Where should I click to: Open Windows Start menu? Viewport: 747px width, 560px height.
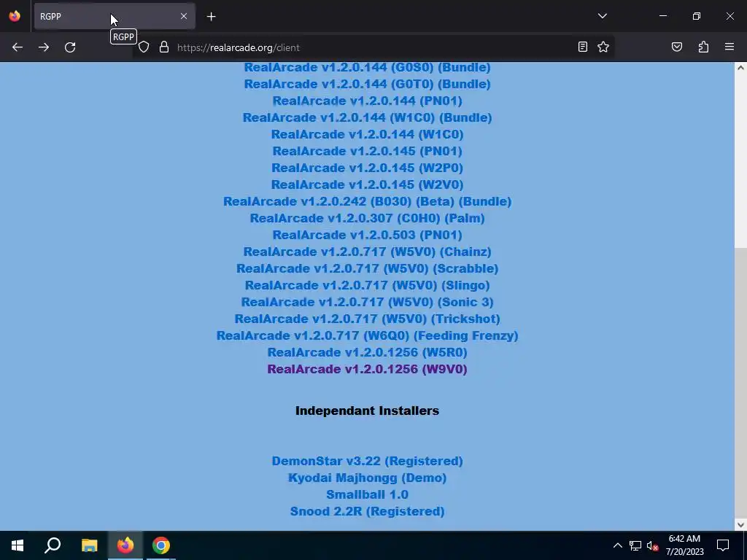pos(18,545)
